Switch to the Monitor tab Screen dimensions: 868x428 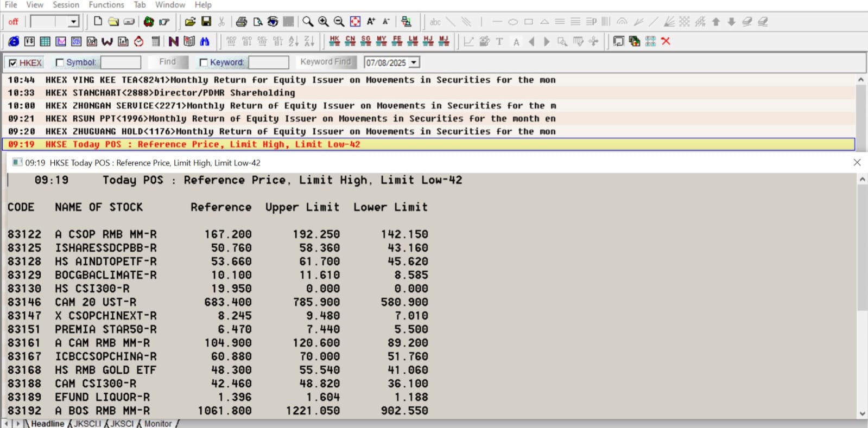coord(158,424)
